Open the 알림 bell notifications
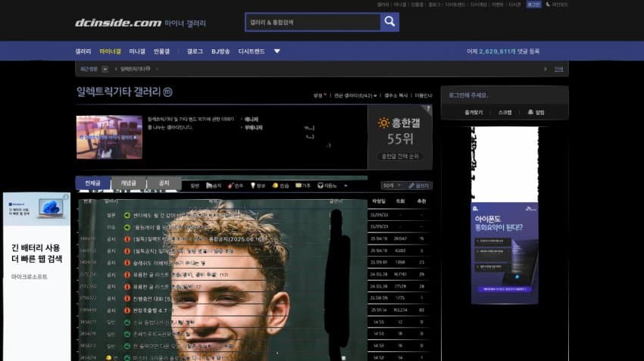644x361 pixels. click(536, 112)
